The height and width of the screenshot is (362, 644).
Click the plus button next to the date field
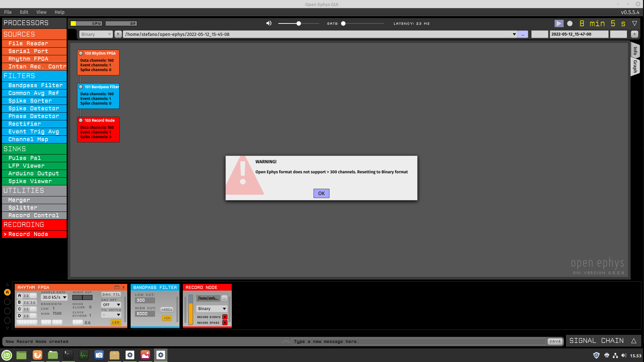click(x=634, y=34)
